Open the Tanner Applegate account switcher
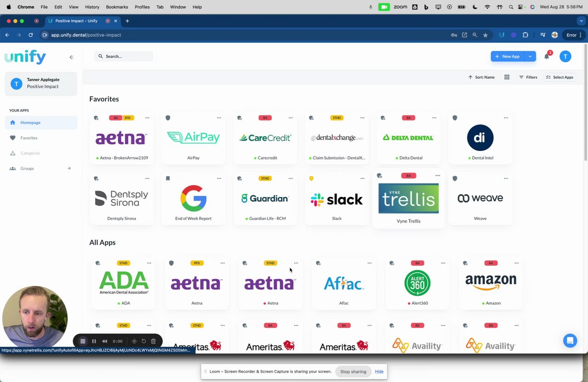This screenshot has height=382, width=588. [x=41, y=83]
